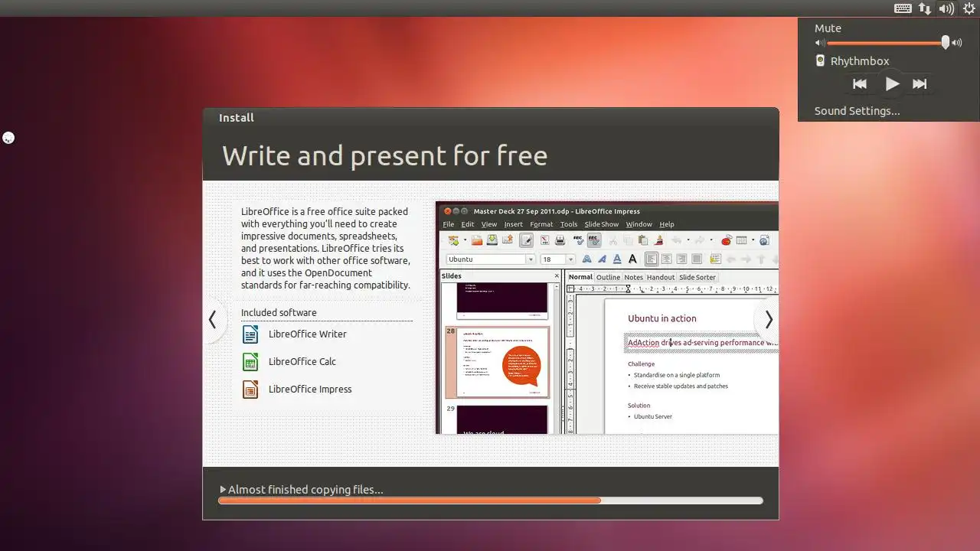The image size is (980, 551).
Task: Switch to the Handout view tab
Action: [x=661, y=277]
